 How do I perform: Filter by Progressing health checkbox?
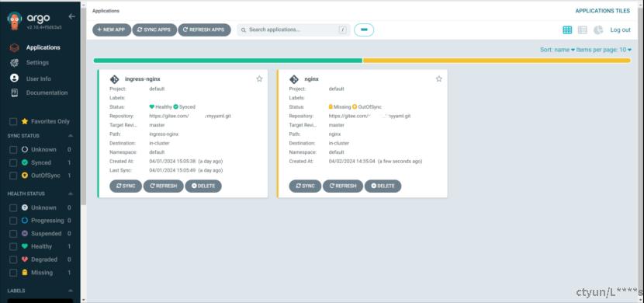pos(13,221)
